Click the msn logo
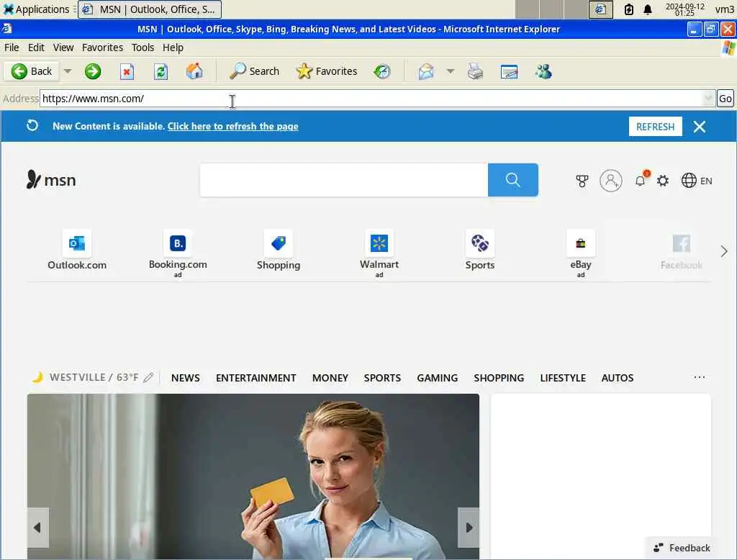 coord(51,180)
